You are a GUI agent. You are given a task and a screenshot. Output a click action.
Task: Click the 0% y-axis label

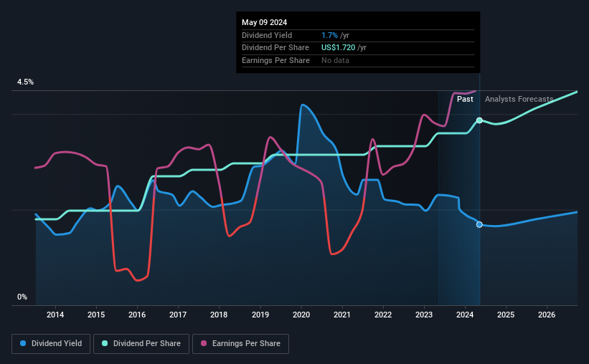pyautogui.click(x=22, y=297)
